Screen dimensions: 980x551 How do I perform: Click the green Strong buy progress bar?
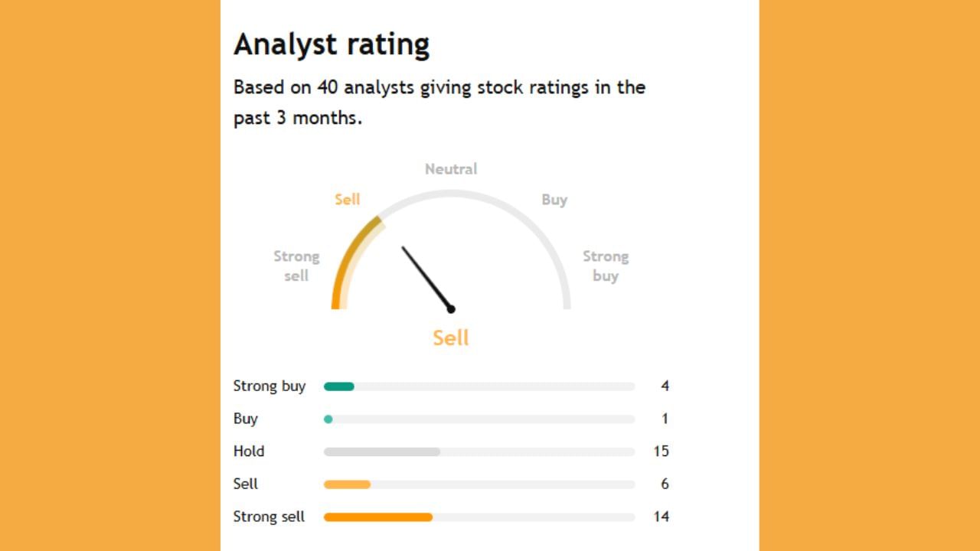pyautogui.click(x=339, y=386)
